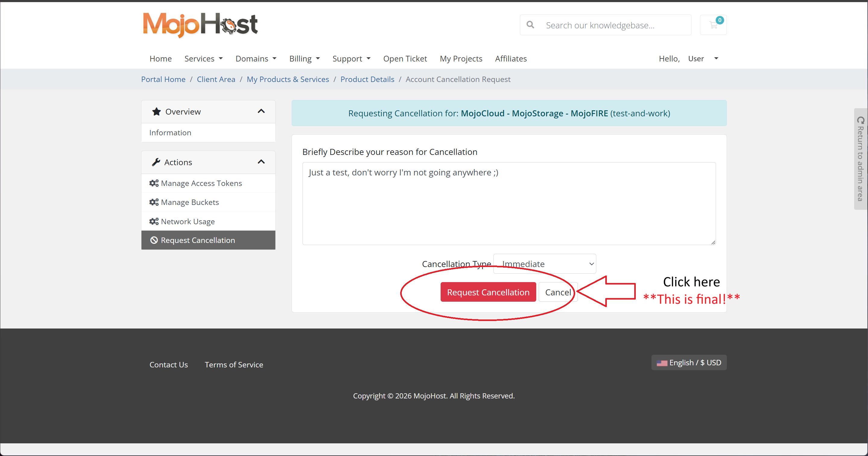Screen dimensions: 868x456
Task: Click the Network Usage gears icon
Action: pyautogui.click(x=154, y=221)
